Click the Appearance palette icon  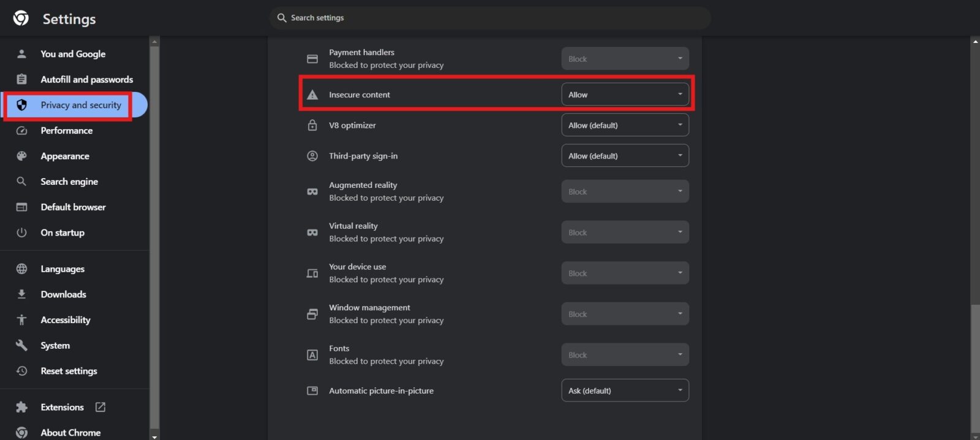21,156
